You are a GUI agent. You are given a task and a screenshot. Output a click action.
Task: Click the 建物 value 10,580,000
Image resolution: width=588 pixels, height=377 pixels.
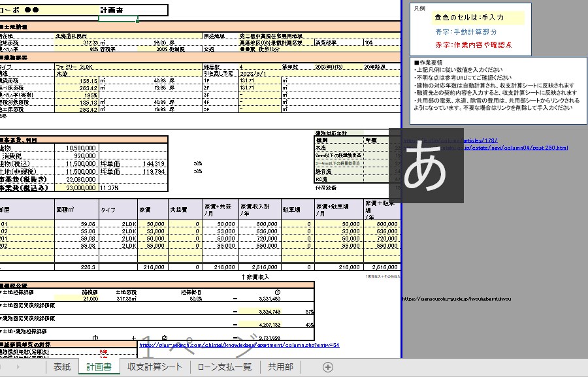(x=77, y=148)
